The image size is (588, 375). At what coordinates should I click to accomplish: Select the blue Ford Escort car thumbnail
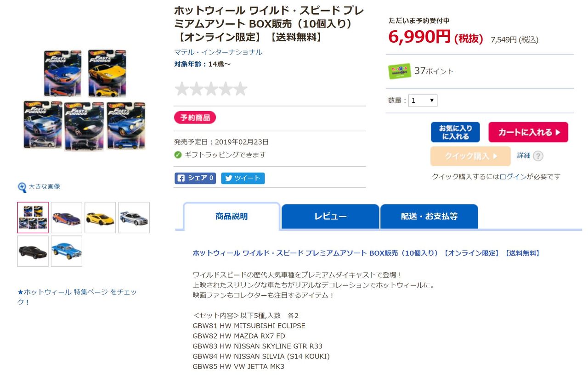(x=67, y=251)
